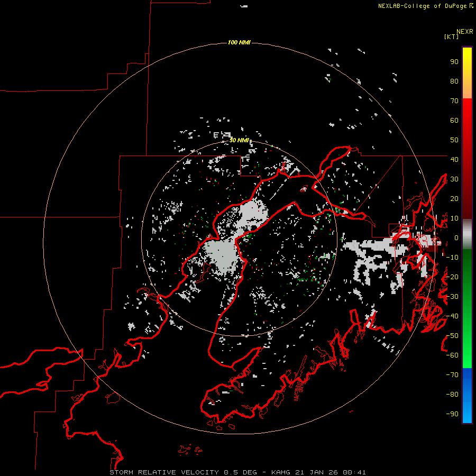Click the 60 value on velocity scale
Screen dimensions: 476x476
point(454,121)
